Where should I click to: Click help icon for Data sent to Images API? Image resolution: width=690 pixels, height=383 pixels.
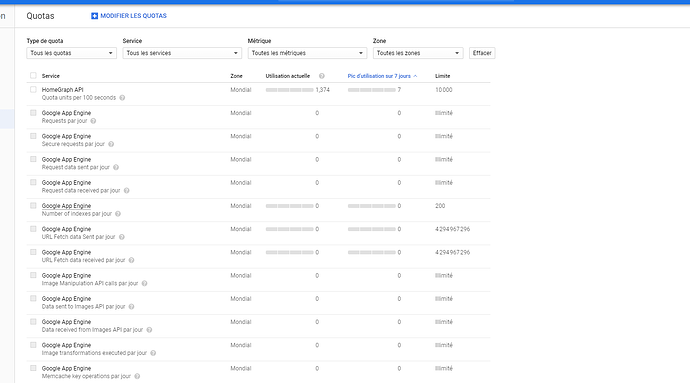coord(131,307)
